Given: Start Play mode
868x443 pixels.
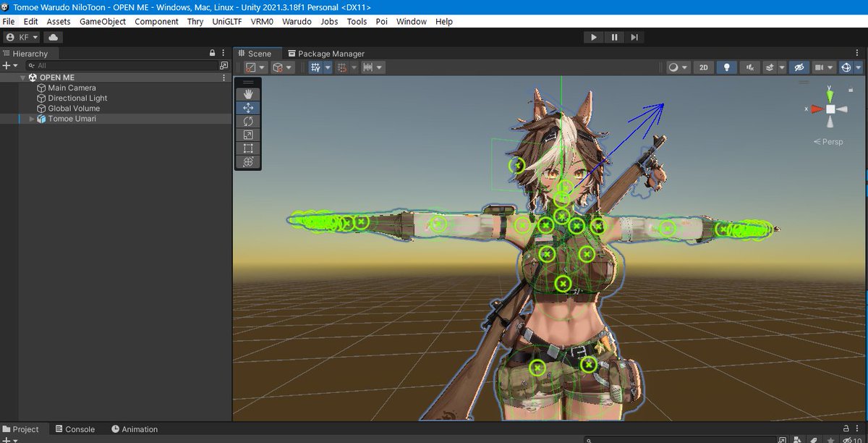Looking at the screenshot, I should [593, 37].
